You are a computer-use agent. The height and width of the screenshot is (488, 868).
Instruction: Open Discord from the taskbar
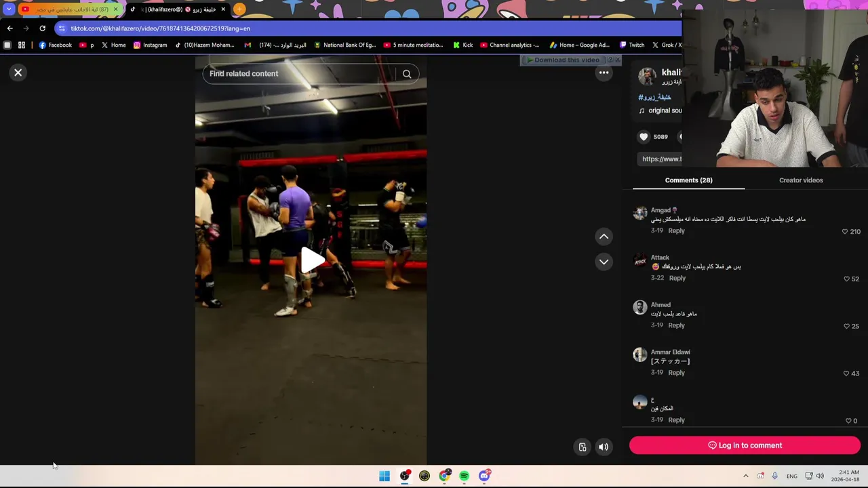484,476
